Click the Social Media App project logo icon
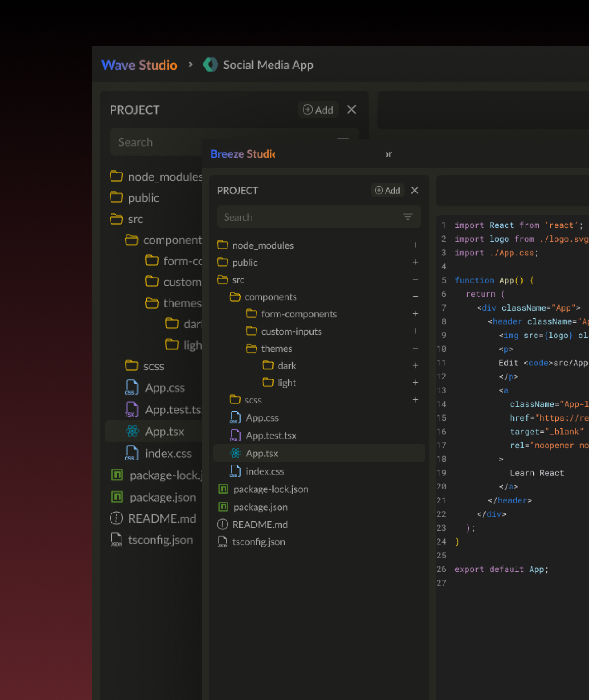Screen dimensions: 589x700 (x=210, y=64)
